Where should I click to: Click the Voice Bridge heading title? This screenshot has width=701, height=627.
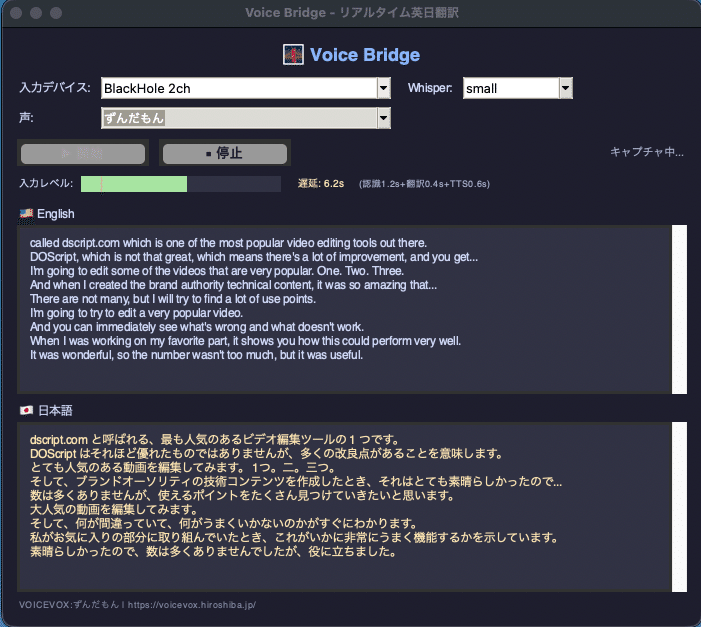point(365,55)
